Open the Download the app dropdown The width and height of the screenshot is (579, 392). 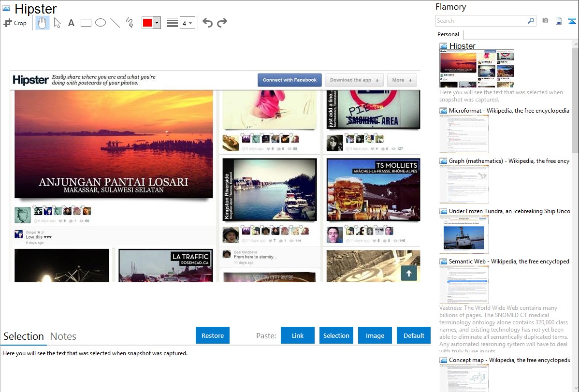pyautogui.click(x=354, y=80)
